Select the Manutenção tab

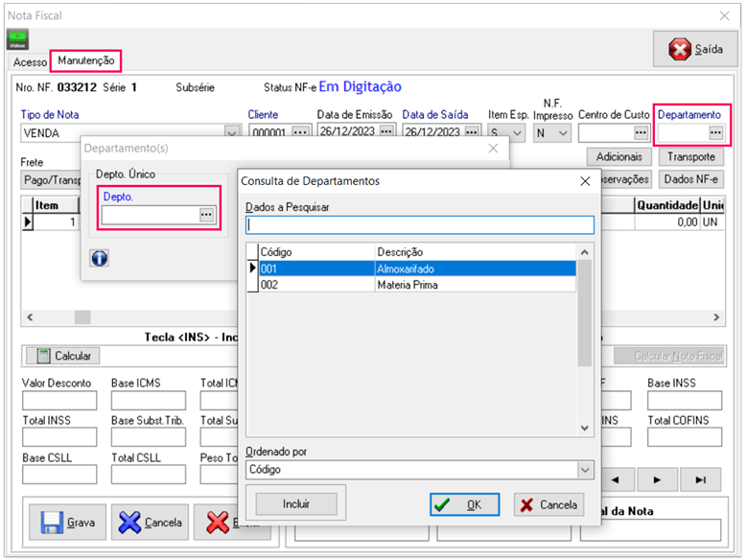(86, 60)
